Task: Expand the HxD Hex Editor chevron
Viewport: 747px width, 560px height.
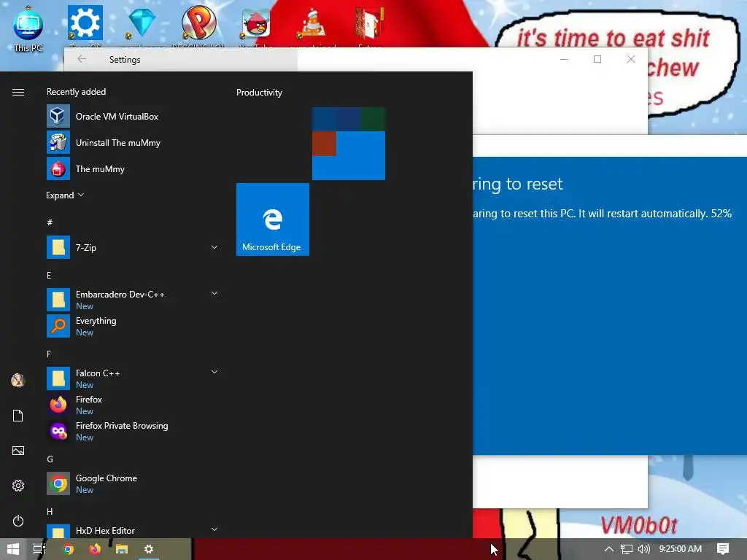Action: [x=214, y=529]
